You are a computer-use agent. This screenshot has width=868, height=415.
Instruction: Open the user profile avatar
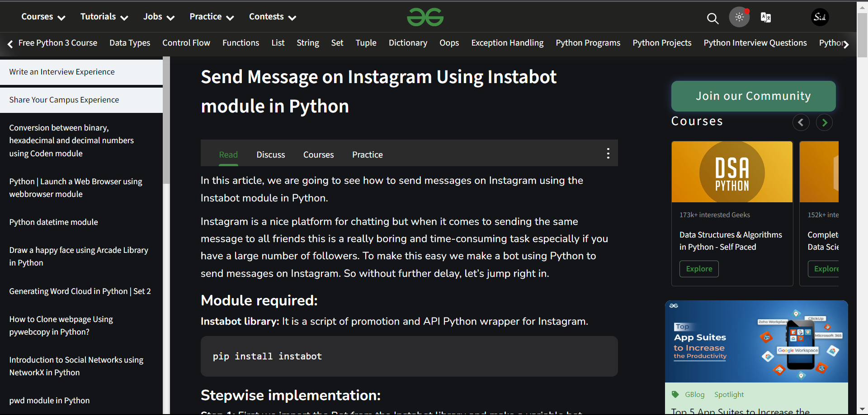820,17
